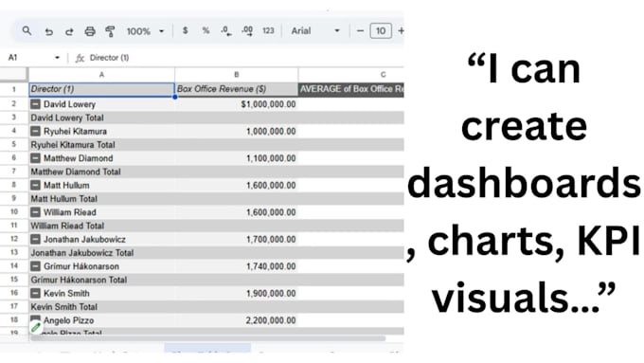The width and height of the screenshot is (644, 363).
Task: Click the font size field showing 10
Action: (x=381, y=31)
